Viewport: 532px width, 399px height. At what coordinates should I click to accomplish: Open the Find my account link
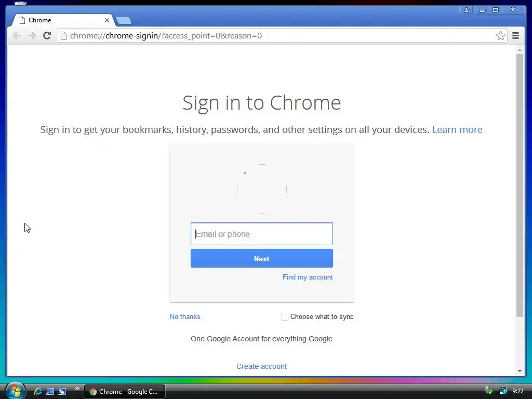click(308, 277)
